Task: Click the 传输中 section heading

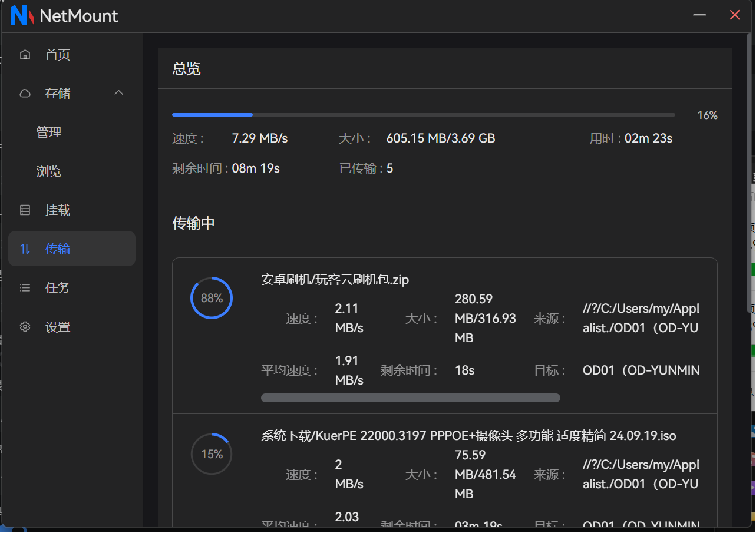Action: tap(193, 223)
